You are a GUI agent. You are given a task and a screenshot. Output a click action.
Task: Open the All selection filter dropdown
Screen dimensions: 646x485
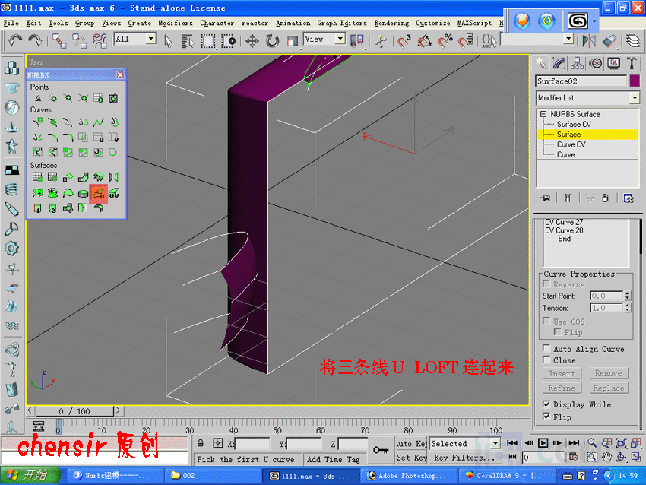click(151, 39)
